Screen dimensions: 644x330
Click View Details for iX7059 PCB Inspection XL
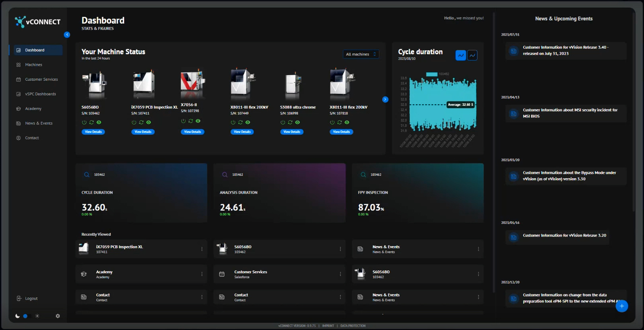pos(143,132)
